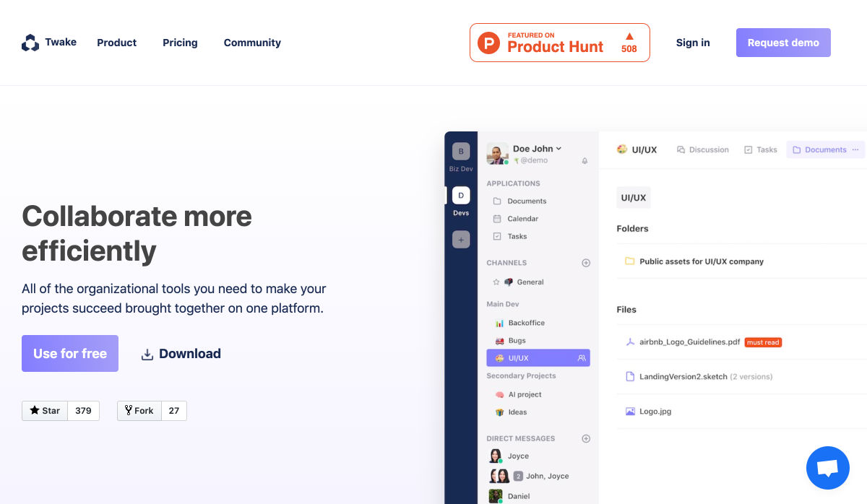The height and width of the screenshot is (504, 867).
Task: Click the Twake logo icon
Action: [x=30, y=43]
